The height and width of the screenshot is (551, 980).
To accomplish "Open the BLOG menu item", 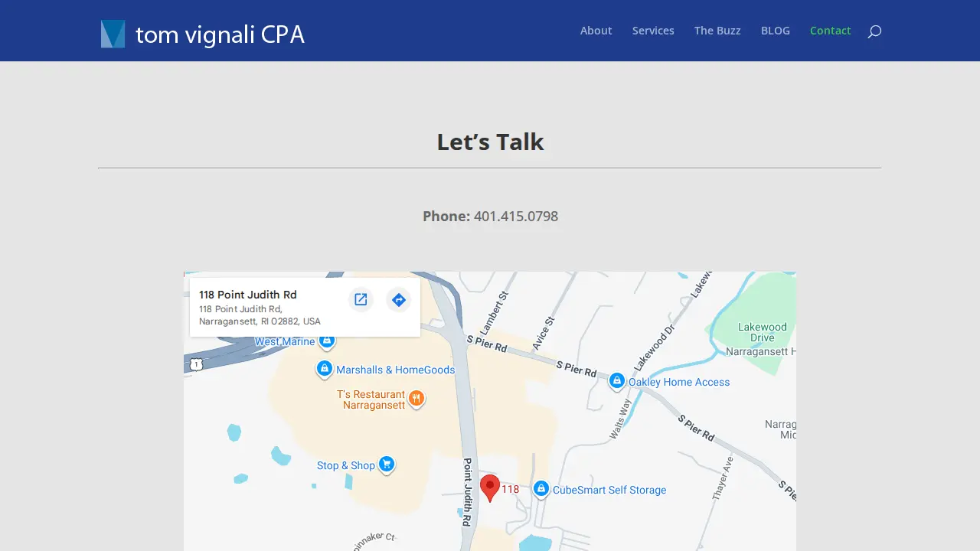I will point(776,31).
